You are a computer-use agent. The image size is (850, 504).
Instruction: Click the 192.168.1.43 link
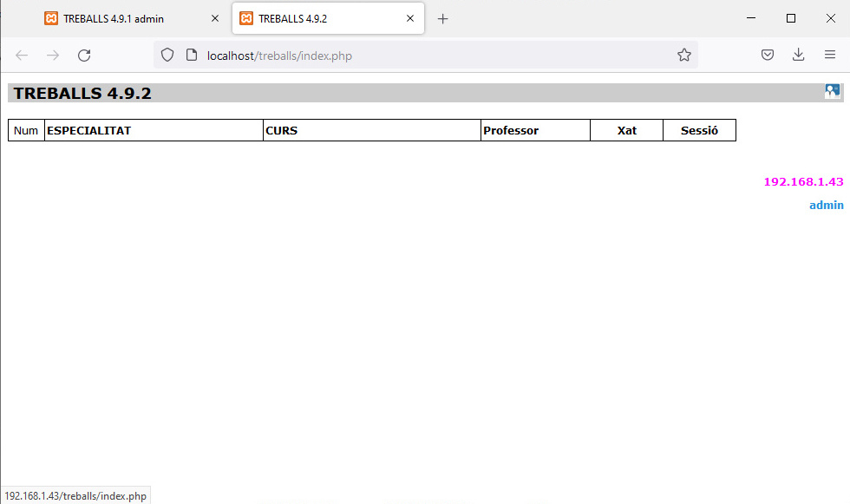tap(803, 182)
